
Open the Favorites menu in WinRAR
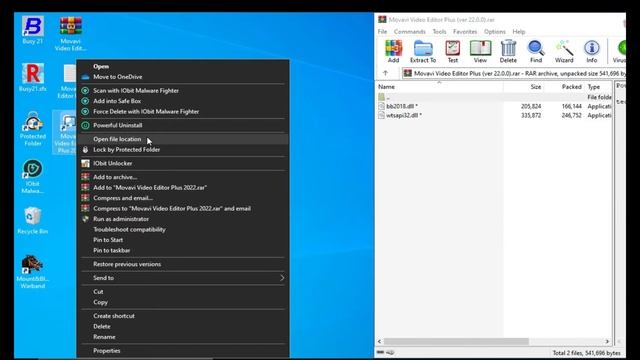[x=465, y=31]
